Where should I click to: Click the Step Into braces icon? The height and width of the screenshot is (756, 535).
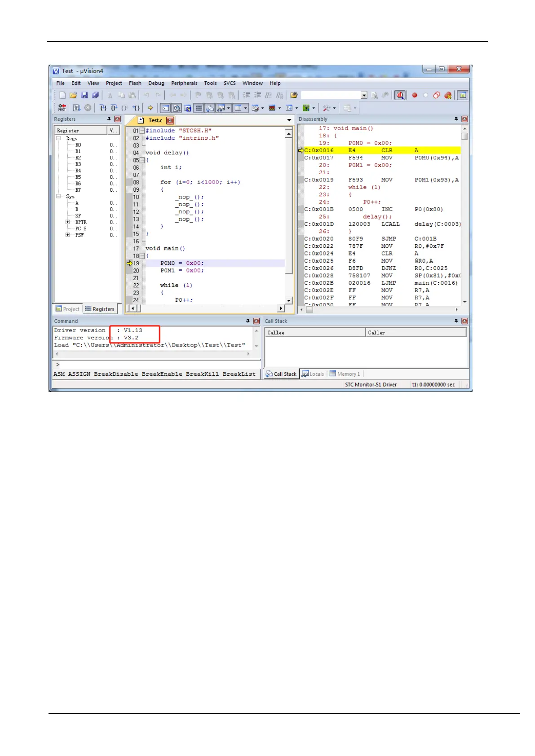pyautogui.click(x=103, y=108)
